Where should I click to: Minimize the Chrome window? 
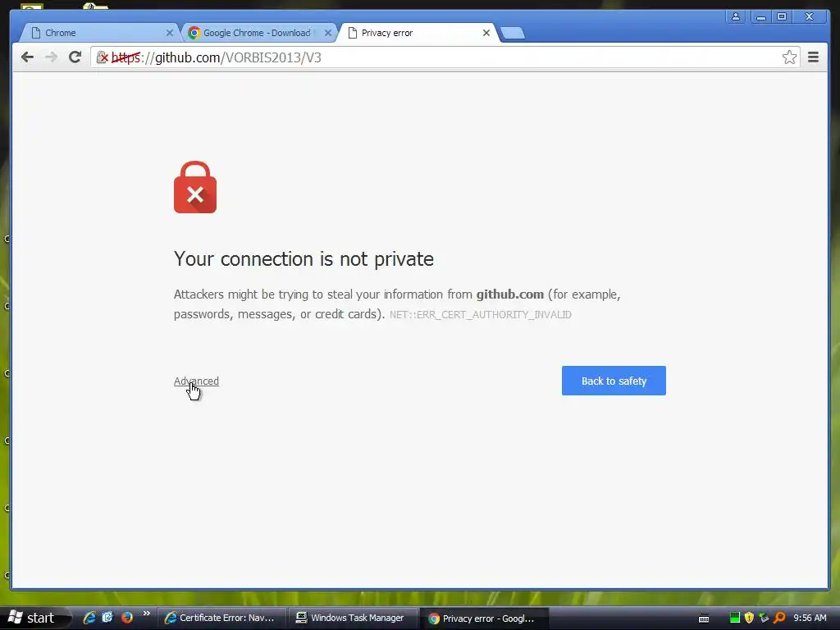760,17
